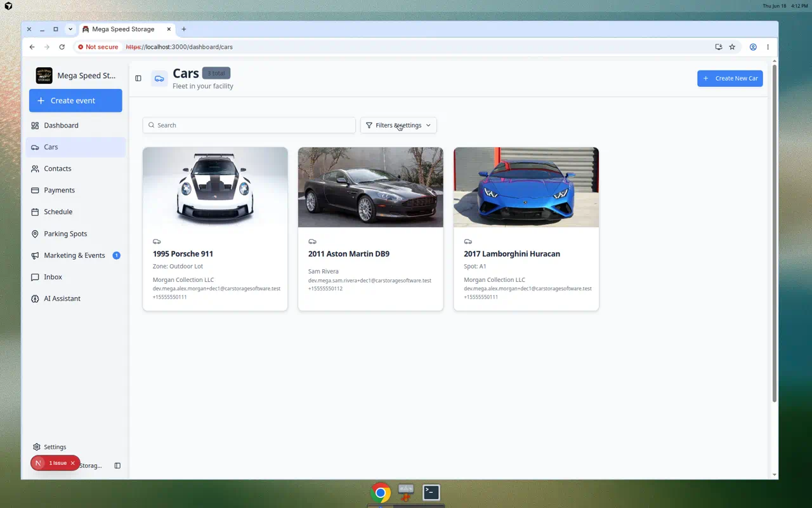Click car icon on Porsche 911 card

click(157, 241)
